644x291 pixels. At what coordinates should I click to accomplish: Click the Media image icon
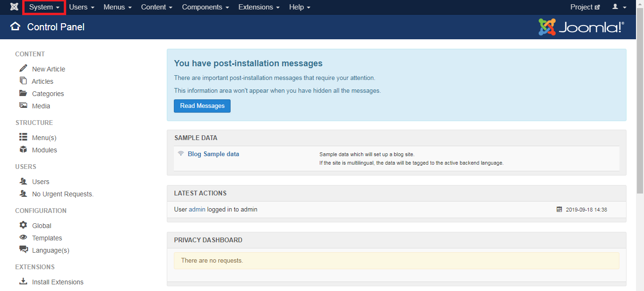coord(23,106)
